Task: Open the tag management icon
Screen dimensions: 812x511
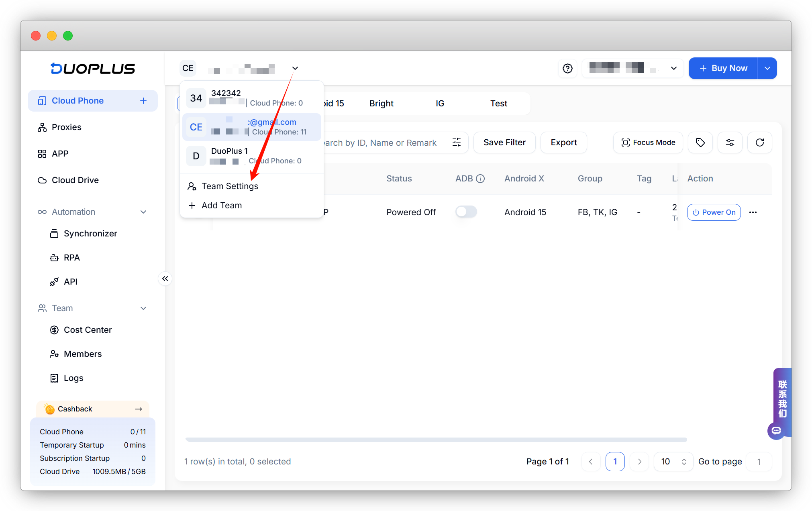Action: (x=700, y=143)
